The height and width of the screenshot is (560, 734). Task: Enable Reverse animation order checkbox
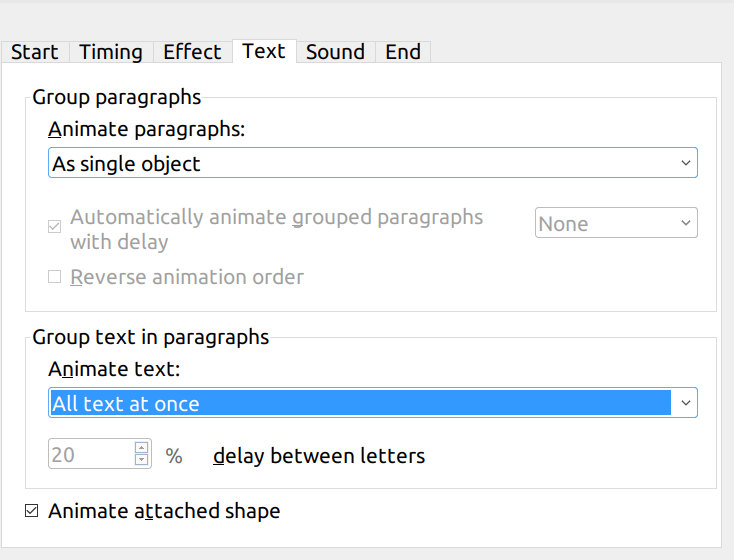click(x=55, y=277)
